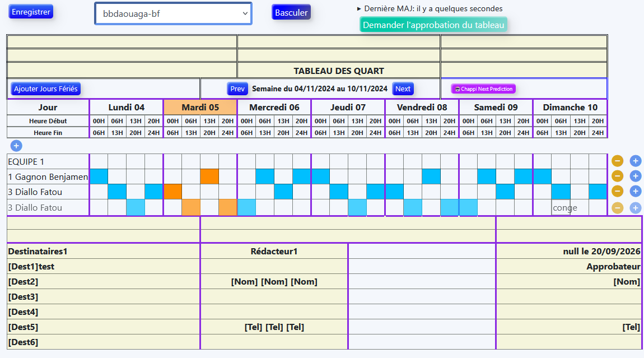Go to previous week with Prev

[x=237, y=89]
